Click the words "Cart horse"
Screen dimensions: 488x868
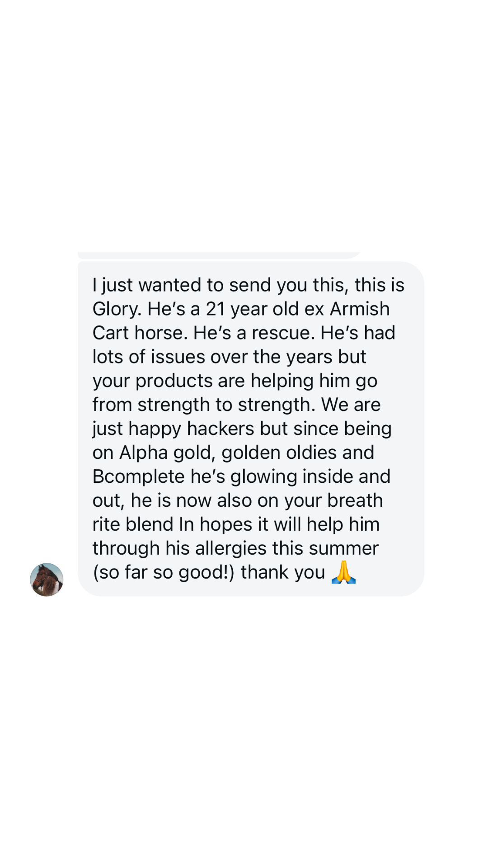pyautogui.click(x=140, y=333)
